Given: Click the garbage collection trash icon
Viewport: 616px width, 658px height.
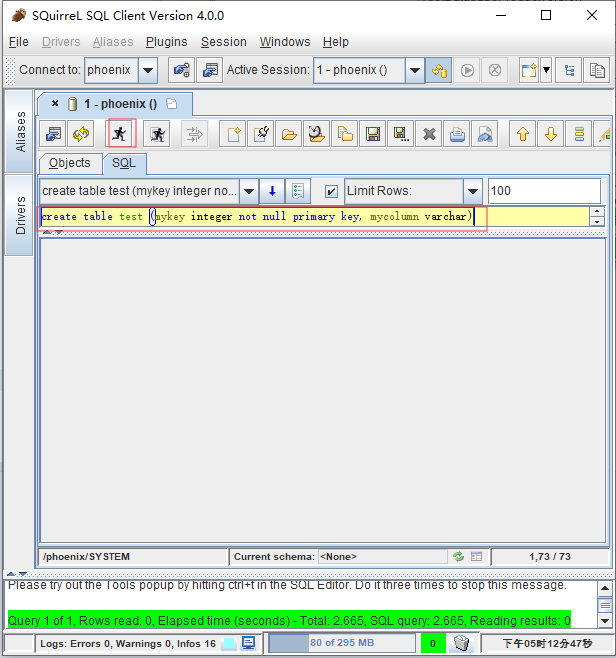Looking at the screenshot, I should pos(461,643).
